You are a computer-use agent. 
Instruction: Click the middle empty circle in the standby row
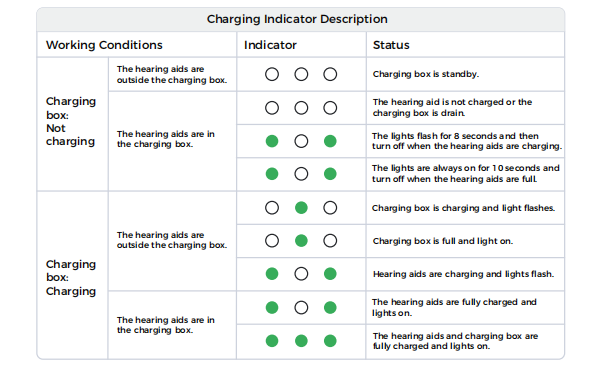pyautogui.click(x=301, y=74)
